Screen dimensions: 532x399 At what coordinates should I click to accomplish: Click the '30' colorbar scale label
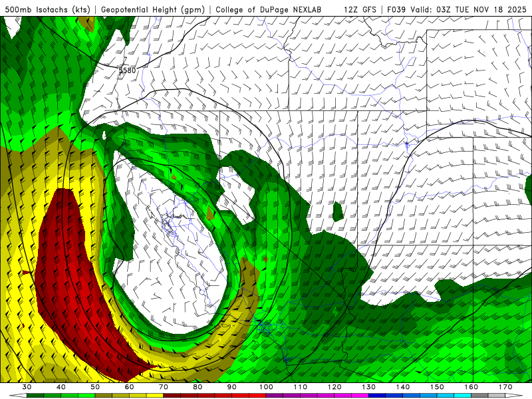pyautogui.click(x=27, y=387)
